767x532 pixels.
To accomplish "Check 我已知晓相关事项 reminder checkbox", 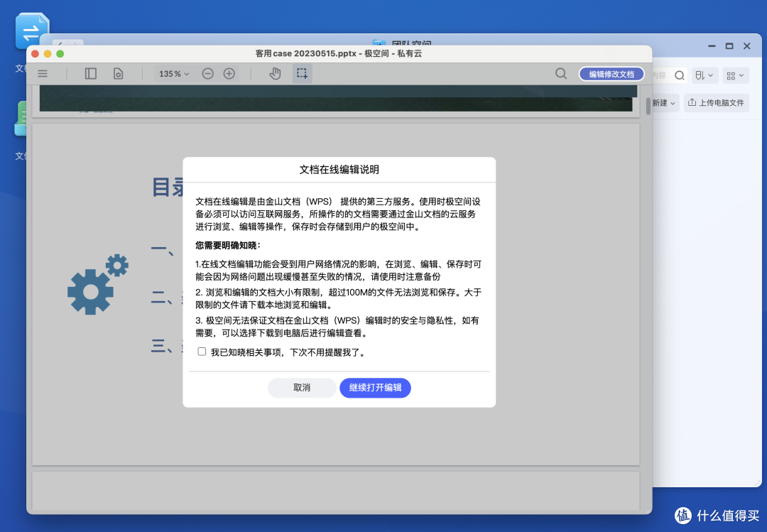I will 202,352.
